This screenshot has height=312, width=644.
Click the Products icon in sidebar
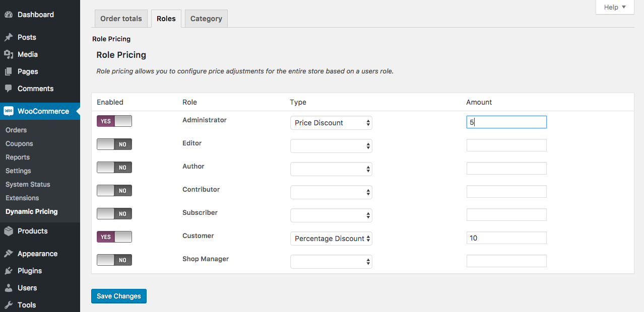click(9, 230)
